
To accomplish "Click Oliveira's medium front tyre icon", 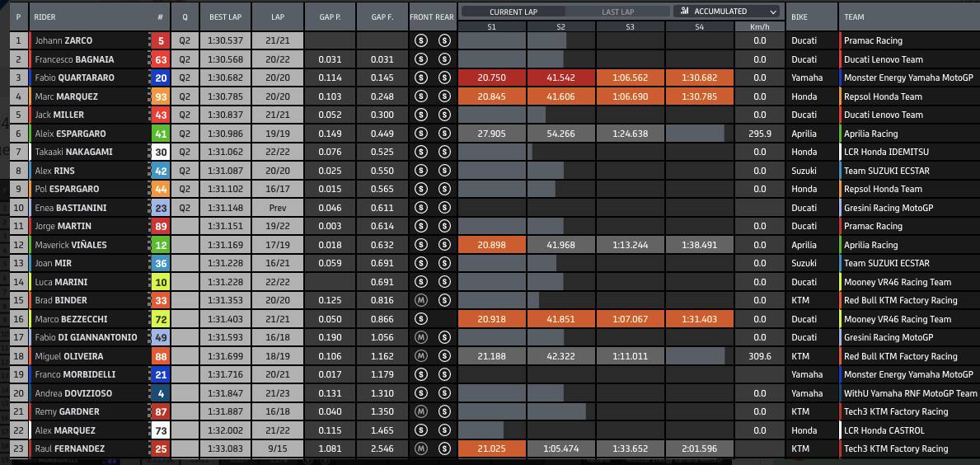I will click(420, 356).
